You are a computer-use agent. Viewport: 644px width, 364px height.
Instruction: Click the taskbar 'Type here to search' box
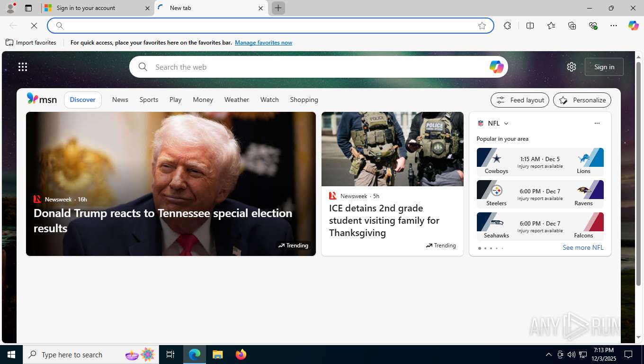coord(90,355)
